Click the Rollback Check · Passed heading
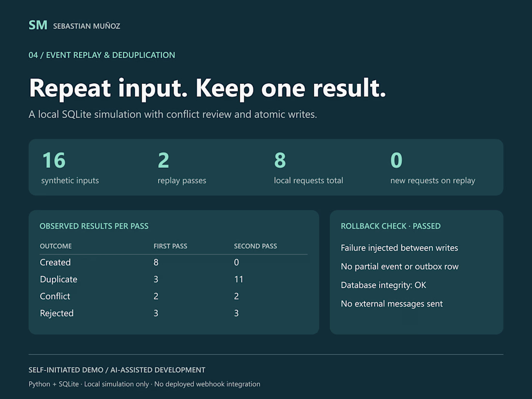The width and height of the screenshot is (532, 399). point(391,226)
